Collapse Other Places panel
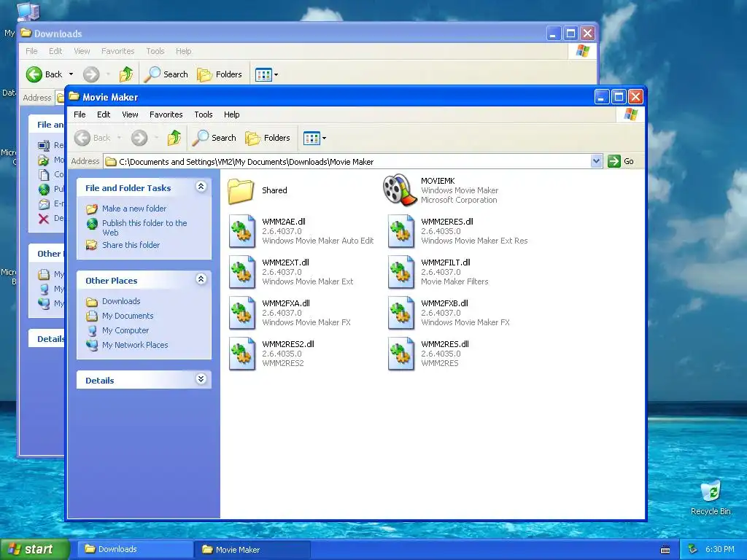 (201, 279)
